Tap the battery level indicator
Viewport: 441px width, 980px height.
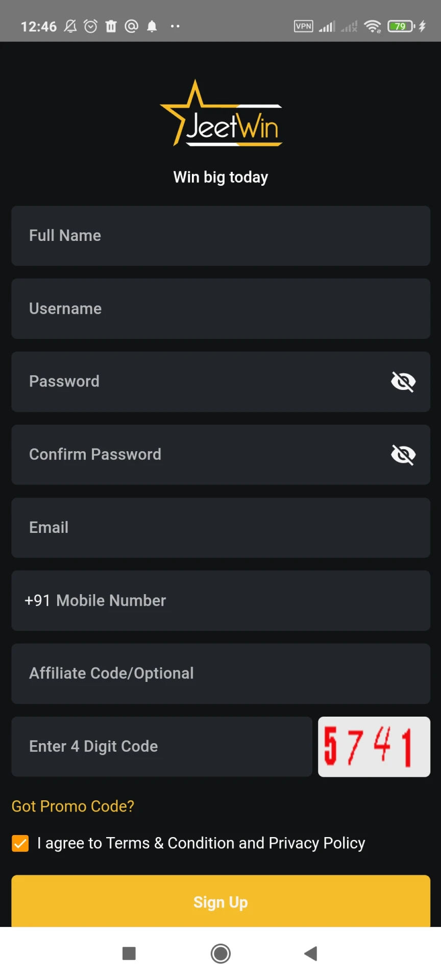point(401,26)
